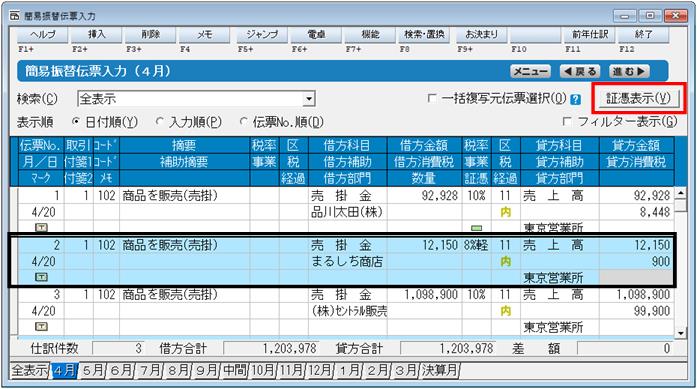Select the 伝票No.順 radio button
The height and width of the screenshot is (389, 697).
point(243,121)
